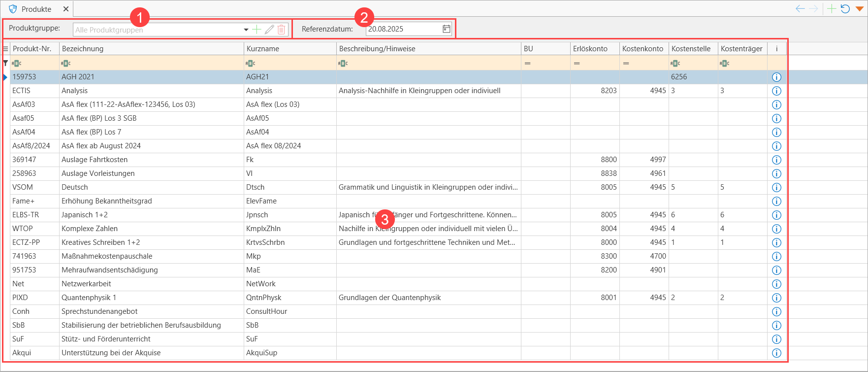Show info for Japanisch 1+2 row
The height and width of the screenshot is (372, 868).
777,215
